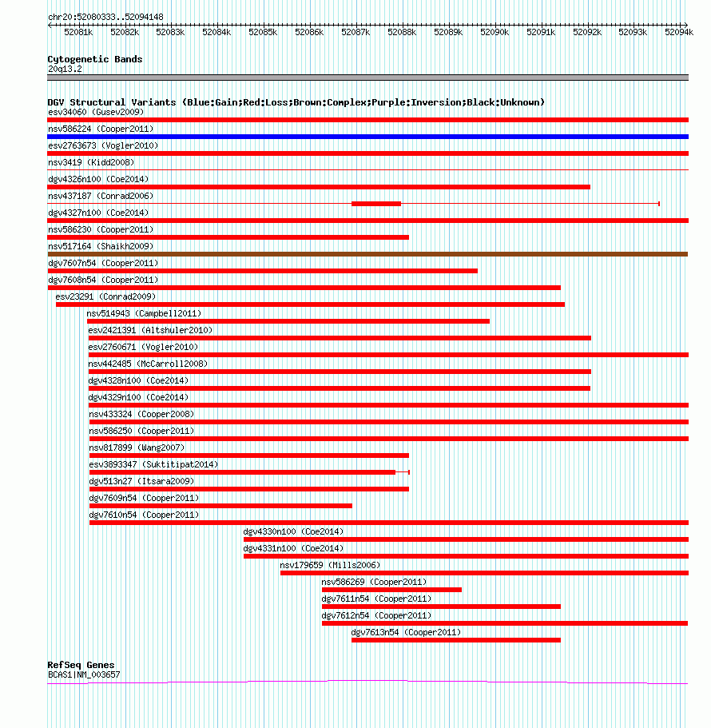711x728 pixels.
Task: Click the dgv7607n54 (Cooper2011) label
Action: click(103, 263)
